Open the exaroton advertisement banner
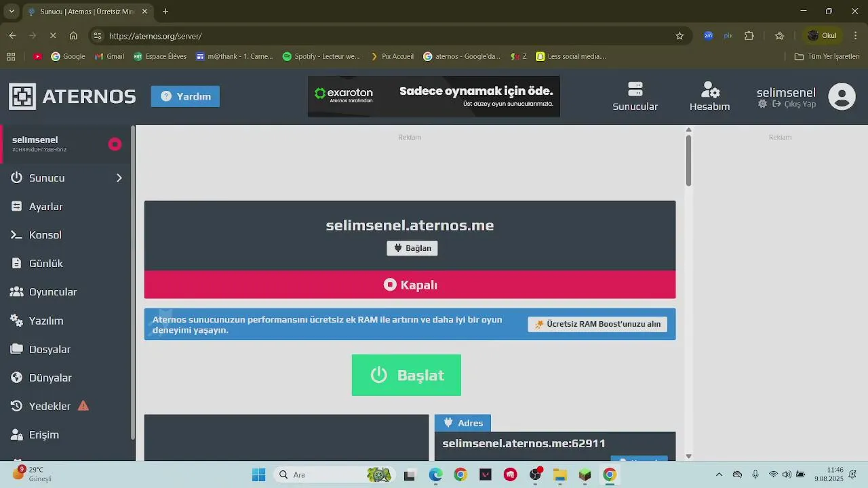The height and width of the screenshot is (488, 868). click(x=434, y=96)
